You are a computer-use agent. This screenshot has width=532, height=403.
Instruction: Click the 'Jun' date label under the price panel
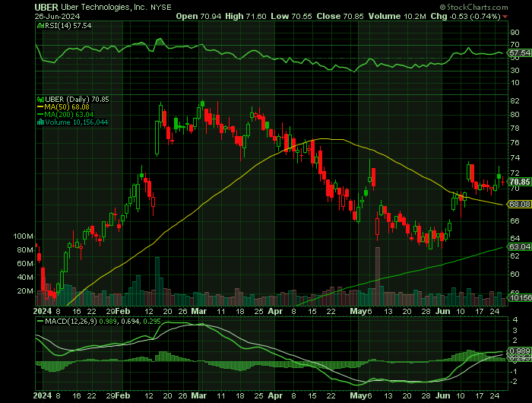click(x=443, y=311)
